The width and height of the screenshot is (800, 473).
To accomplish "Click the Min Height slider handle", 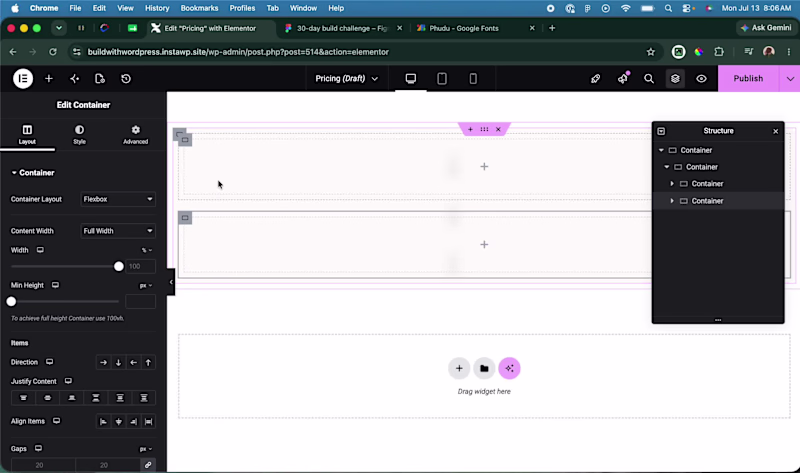I will 11,302.
